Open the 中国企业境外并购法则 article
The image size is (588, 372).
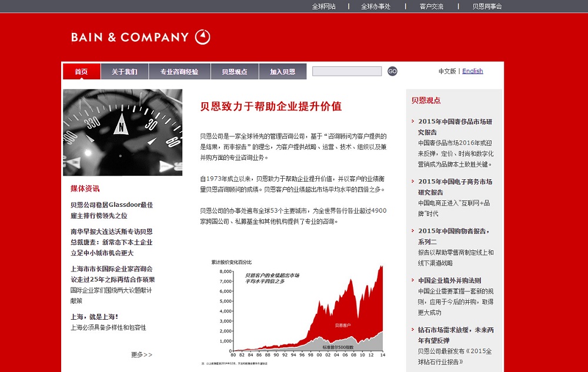click(x=450, y=280)
